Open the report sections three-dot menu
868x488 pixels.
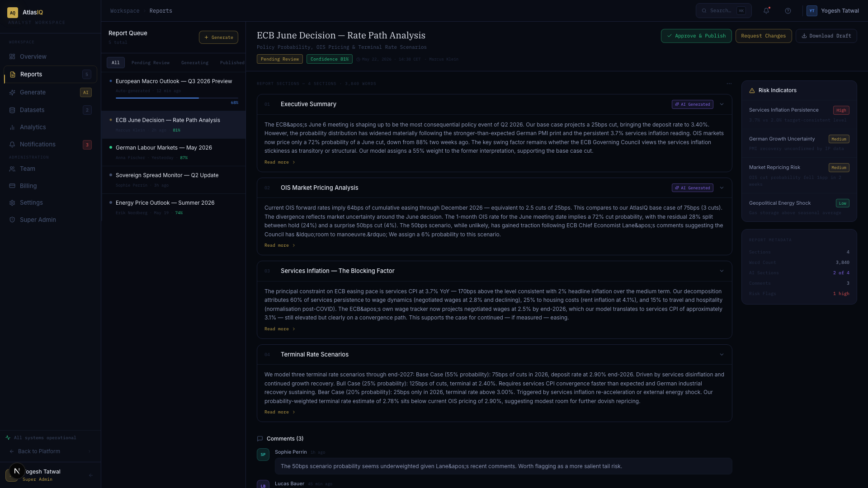[729, 84]
